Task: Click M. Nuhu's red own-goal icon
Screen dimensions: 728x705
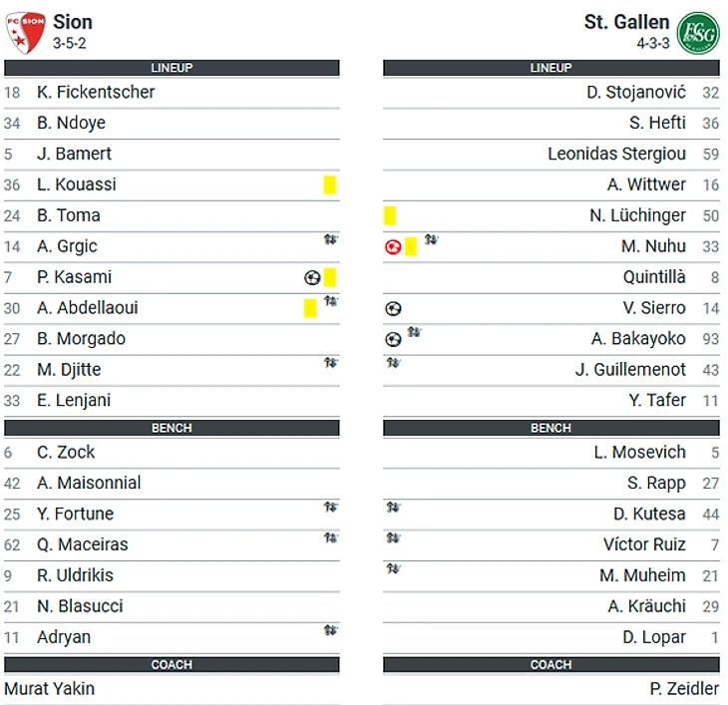Action: coord(393,247)
